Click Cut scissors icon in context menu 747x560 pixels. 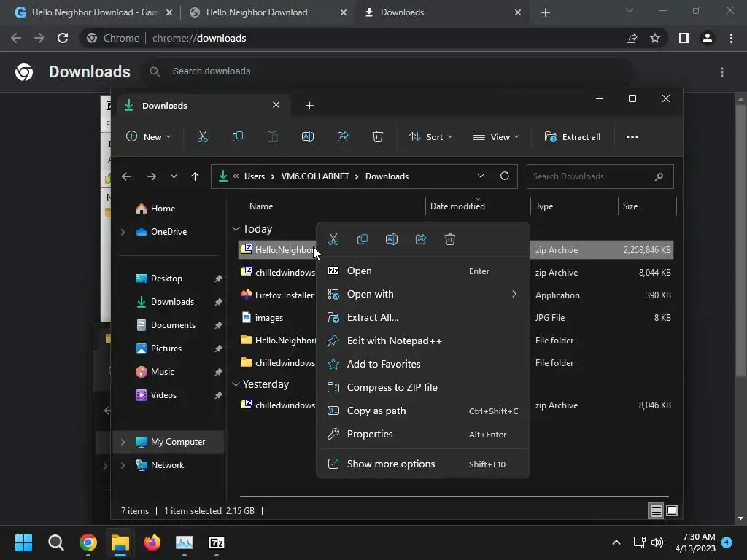(x=333, y=239)
